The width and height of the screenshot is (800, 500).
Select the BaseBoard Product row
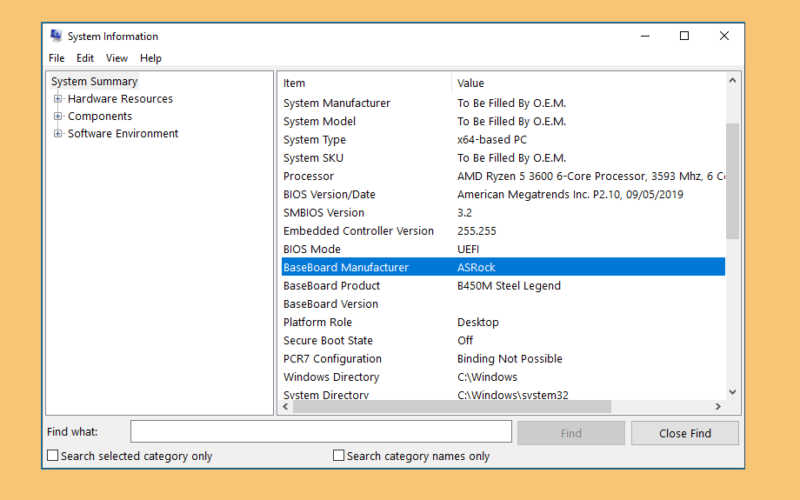[503, 286]
